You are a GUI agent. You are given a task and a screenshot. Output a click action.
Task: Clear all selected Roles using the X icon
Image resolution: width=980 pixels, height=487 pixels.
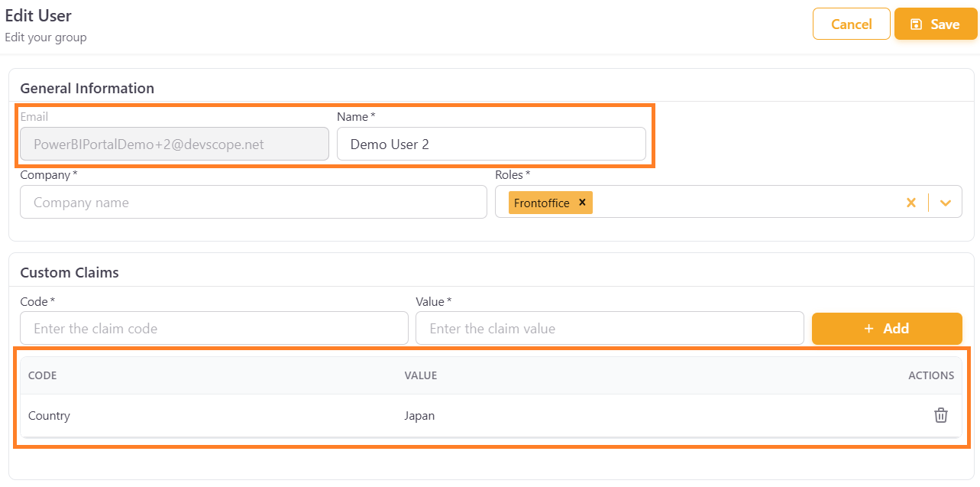click(x=911, y=202)
